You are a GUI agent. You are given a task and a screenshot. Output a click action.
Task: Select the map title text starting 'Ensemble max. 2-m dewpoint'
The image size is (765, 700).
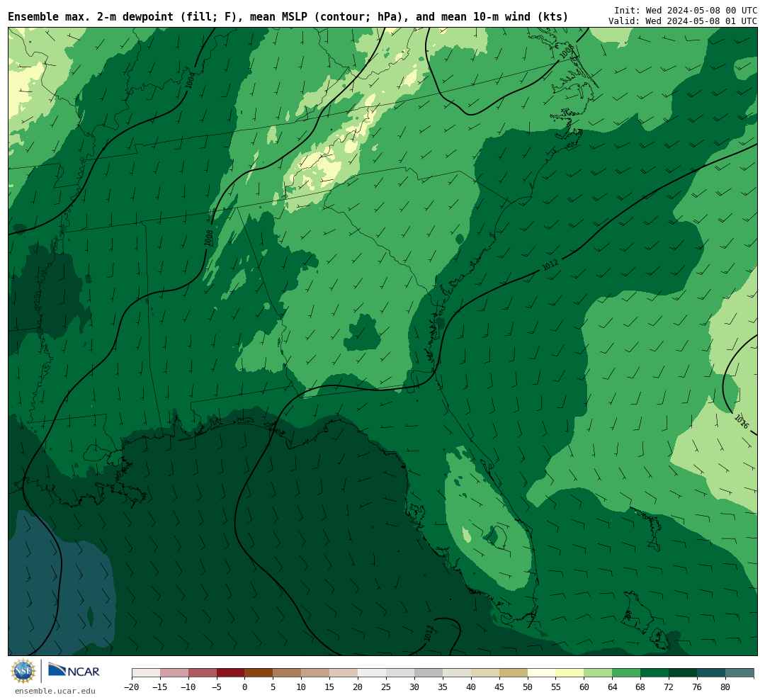coord(288,17)
